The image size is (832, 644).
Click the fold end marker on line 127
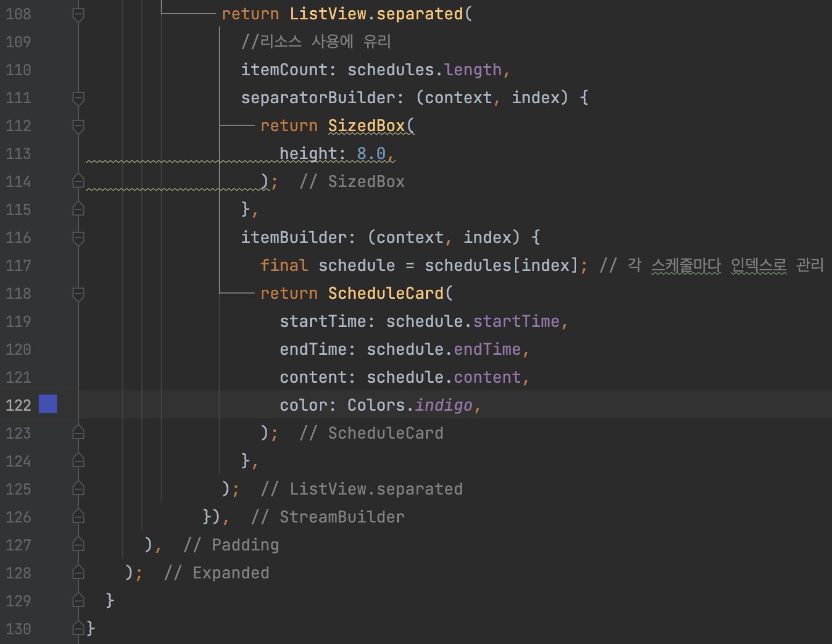tap(78, 545)
